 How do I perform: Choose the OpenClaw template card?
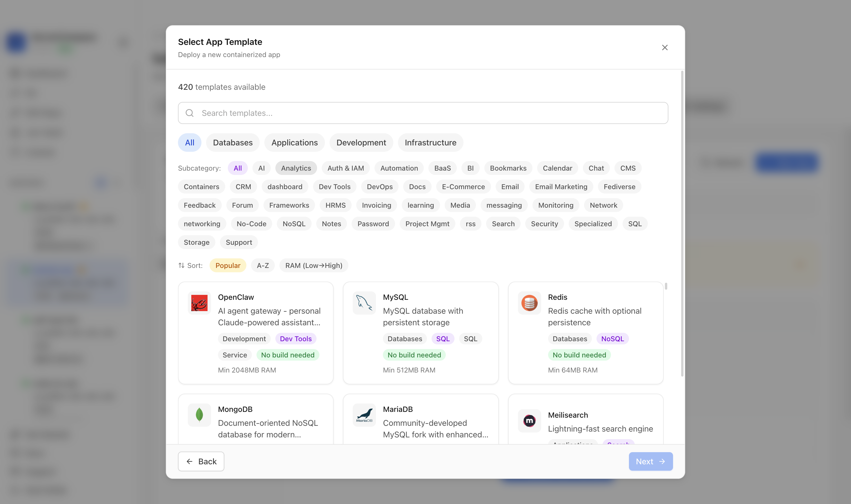[x=256, y=333]
